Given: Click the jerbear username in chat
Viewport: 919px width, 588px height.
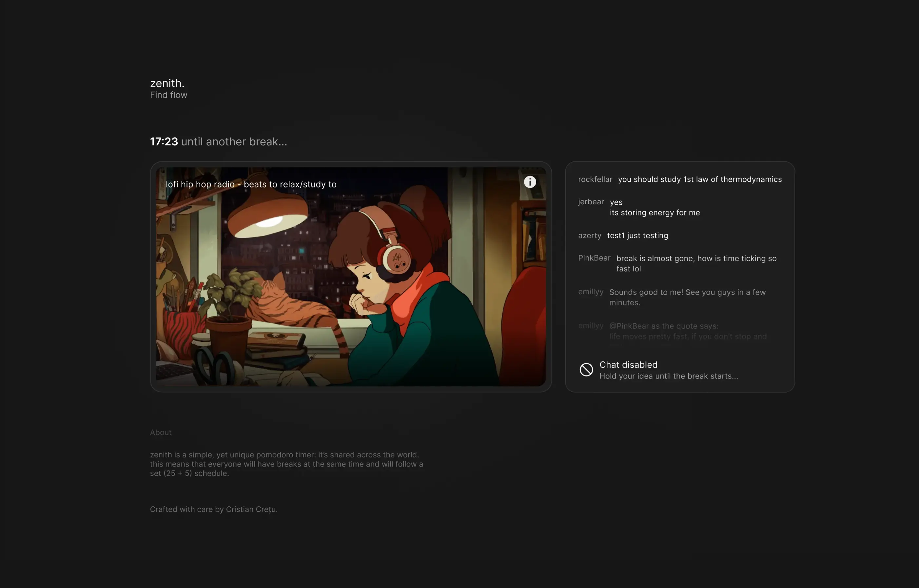Looking at the screenshot, I should point(591,202).
